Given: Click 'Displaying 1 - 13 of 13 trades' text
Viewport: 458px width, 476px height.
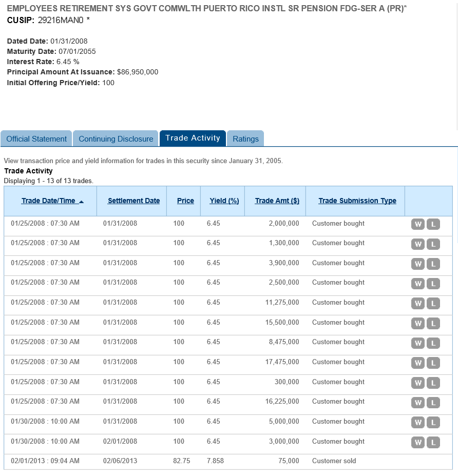Looking at the screenshot, I should (x=49, y=181).
